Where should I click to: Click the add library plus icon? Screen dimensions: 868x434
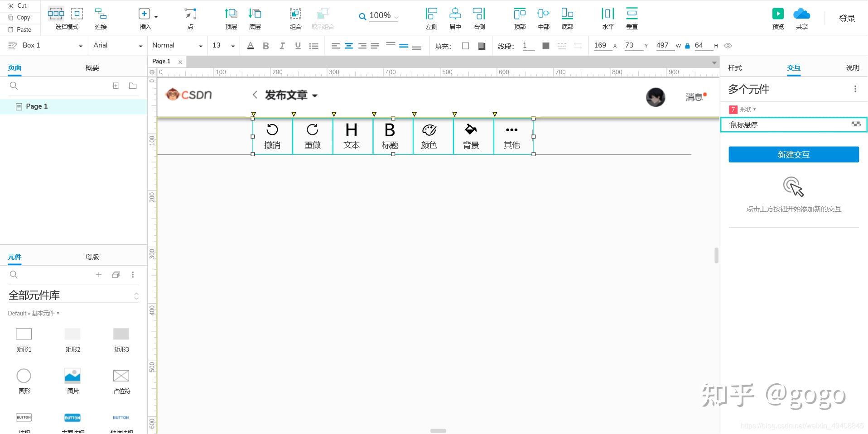point(99,275)
